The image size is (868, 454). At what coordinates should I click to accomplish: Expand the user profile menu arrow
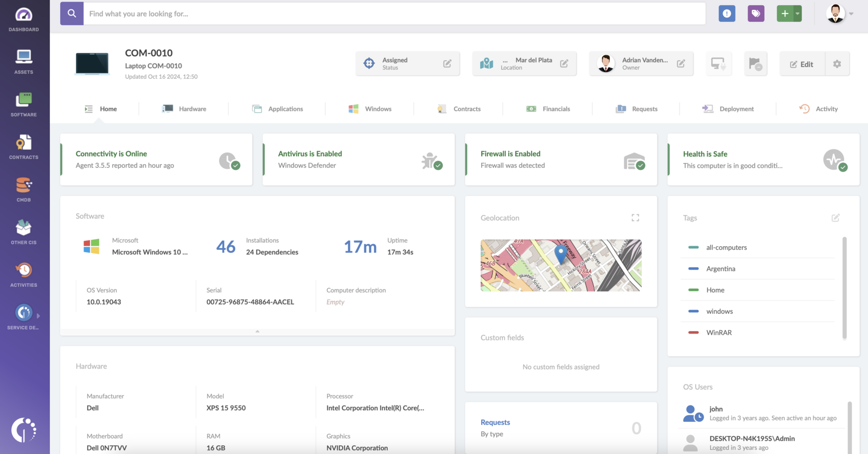tap(851, 14)
